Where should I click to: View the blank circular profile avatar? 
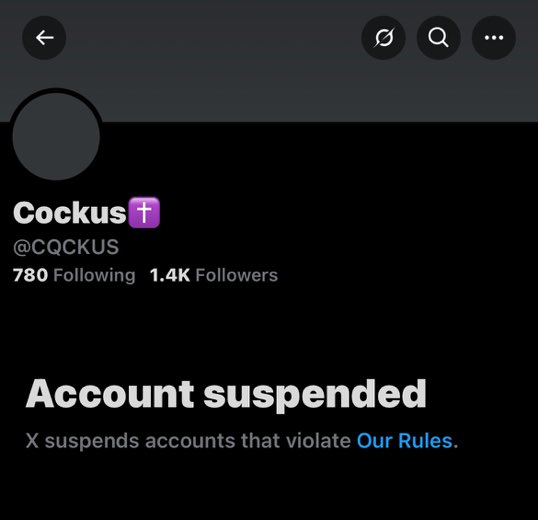click(x=56, y=136)
